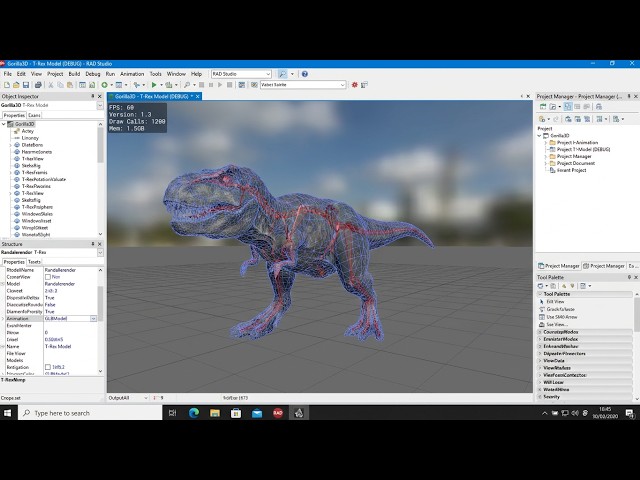Image resolution: width=640 pixels, height=480 pixels.
Task: Pin the Structure panel
Action: click(93, 244)
